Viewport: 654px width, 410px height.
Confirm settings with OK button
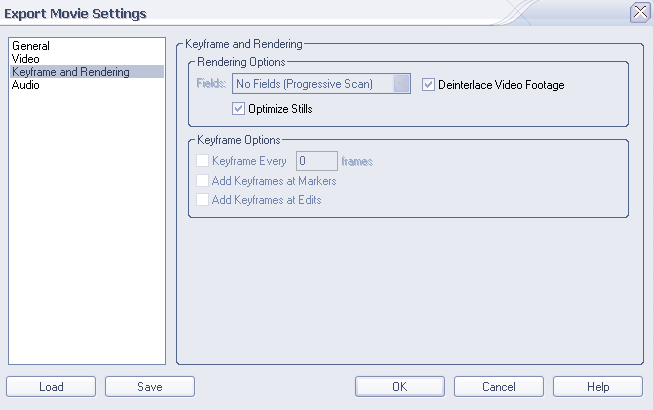(400, 387)
